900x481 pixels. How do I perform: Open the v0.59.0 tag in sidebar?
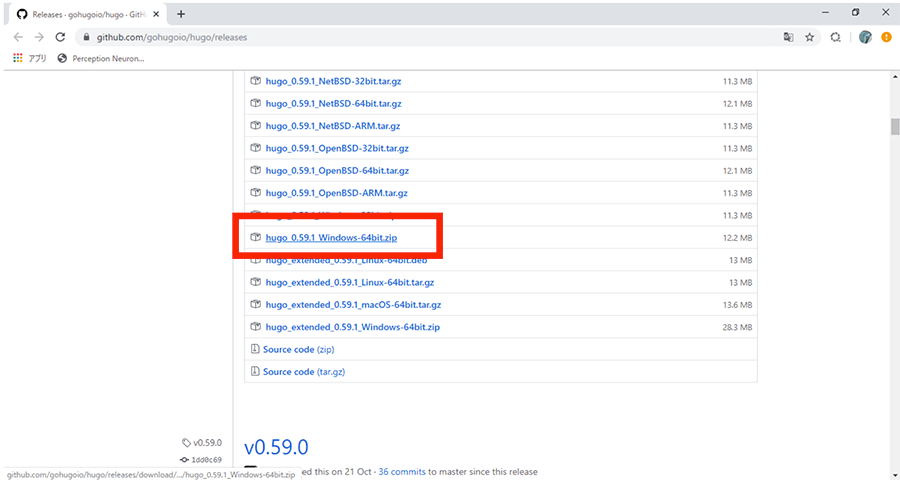click(x=202, y=443)
